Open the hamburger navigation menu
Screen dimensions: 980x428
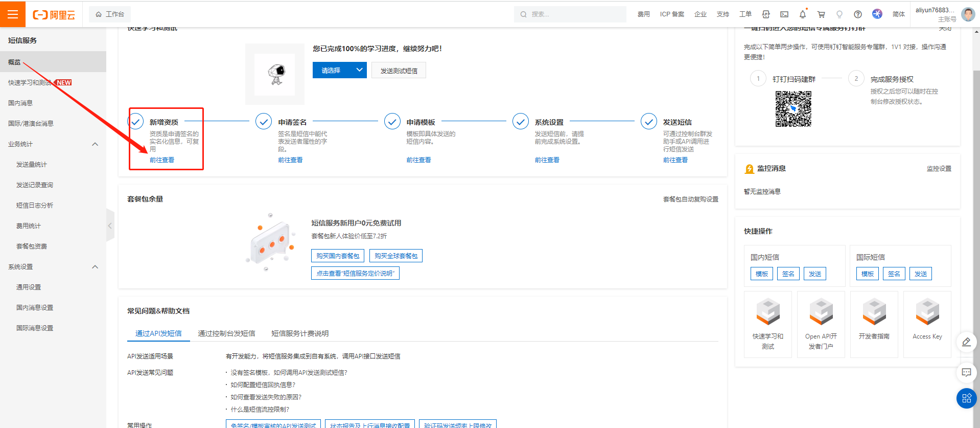13,14
